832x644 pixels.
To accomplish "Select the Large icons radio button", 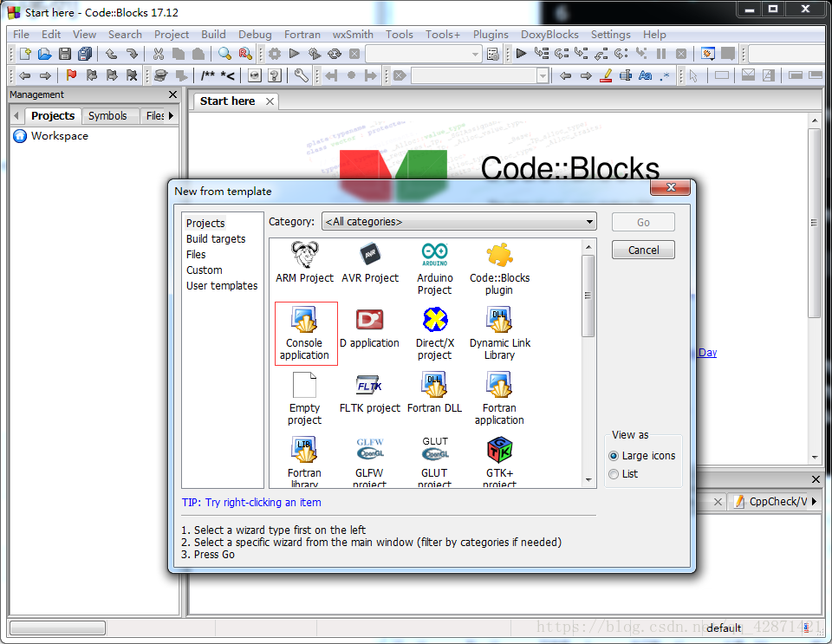I will [x=614, y=456].
